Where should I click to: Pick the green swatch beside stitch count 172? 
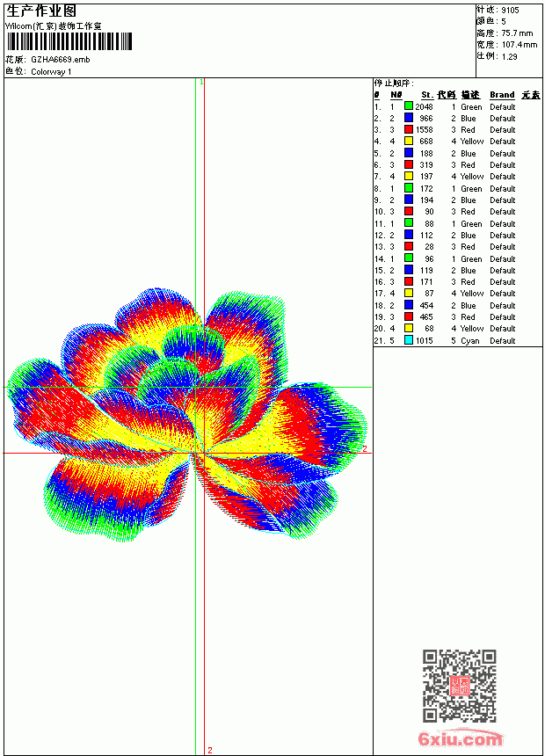(x=409, y=188)
